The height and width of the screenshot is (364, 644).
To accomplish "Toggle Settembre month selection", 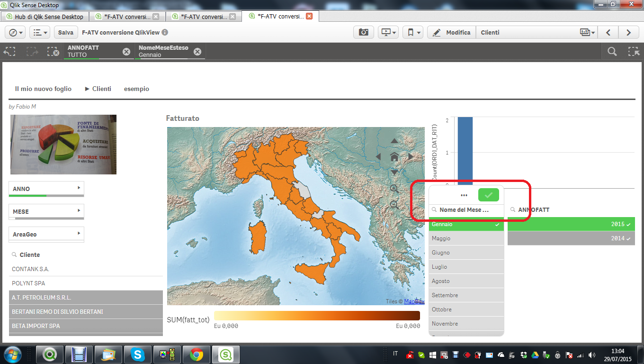I will (x=466, y=295).
